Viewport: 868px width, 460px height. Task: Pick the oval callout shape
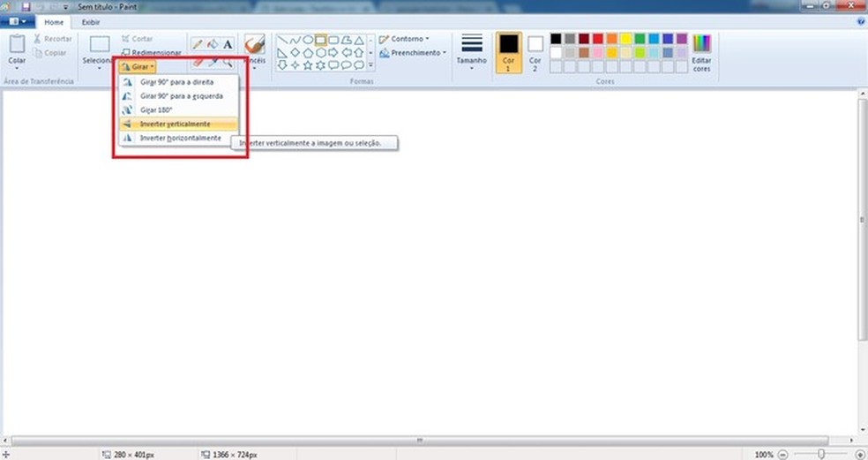[346, 64]
